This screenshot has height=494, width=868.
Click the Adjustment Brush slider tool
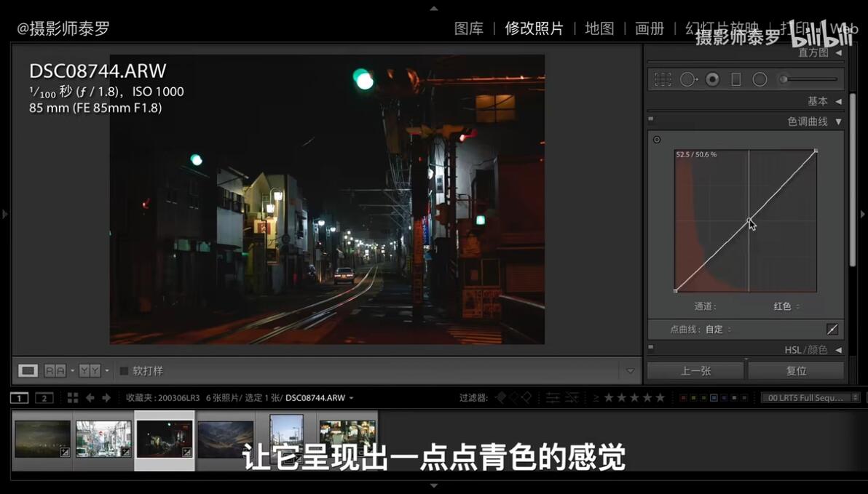click(808, 79)
